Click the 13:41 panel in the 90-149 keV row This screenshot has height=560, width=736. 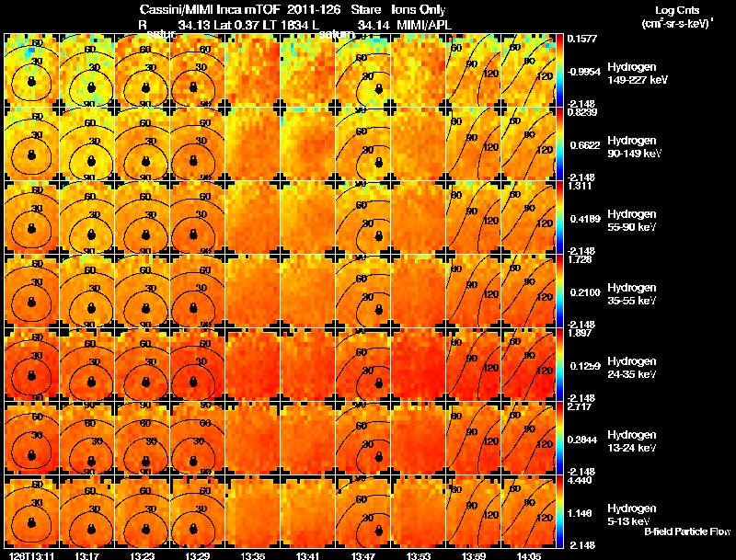click(308, 143)
